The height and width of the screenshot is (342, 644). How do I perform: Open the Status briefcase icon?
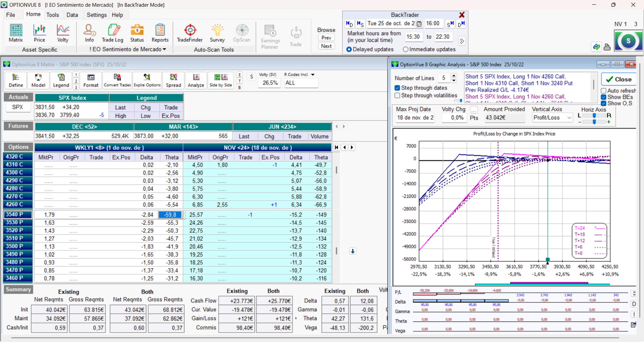click(137, 33)
